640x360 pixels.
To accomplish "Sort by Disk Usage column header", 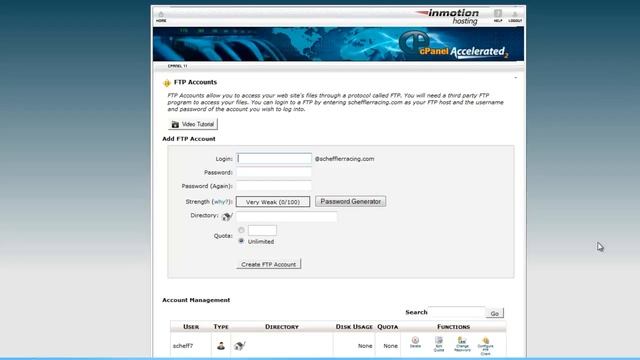I will click(354, 327).
